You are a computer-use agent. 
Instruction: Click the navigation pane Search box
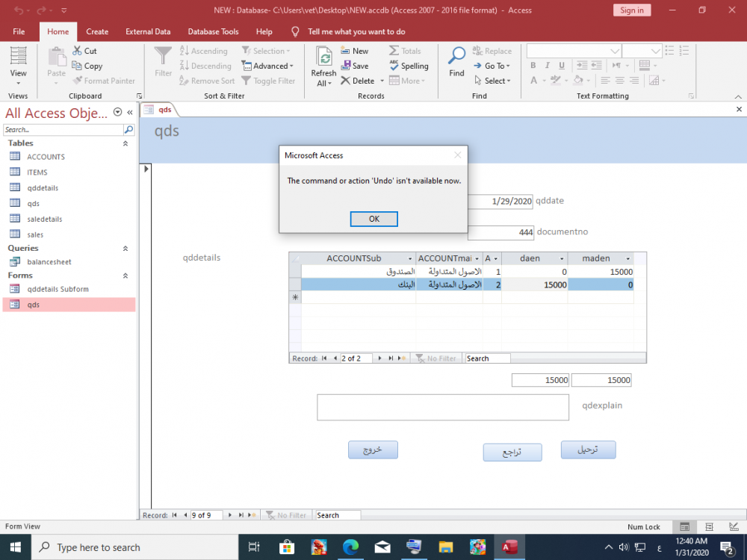click(x=63, y=129)
